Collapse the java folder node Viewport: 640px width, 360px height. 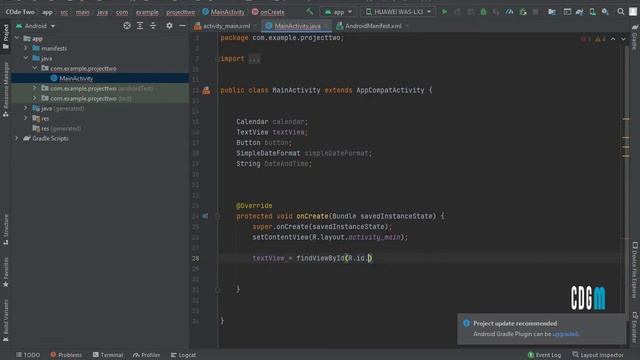click(x=26, y=58)
